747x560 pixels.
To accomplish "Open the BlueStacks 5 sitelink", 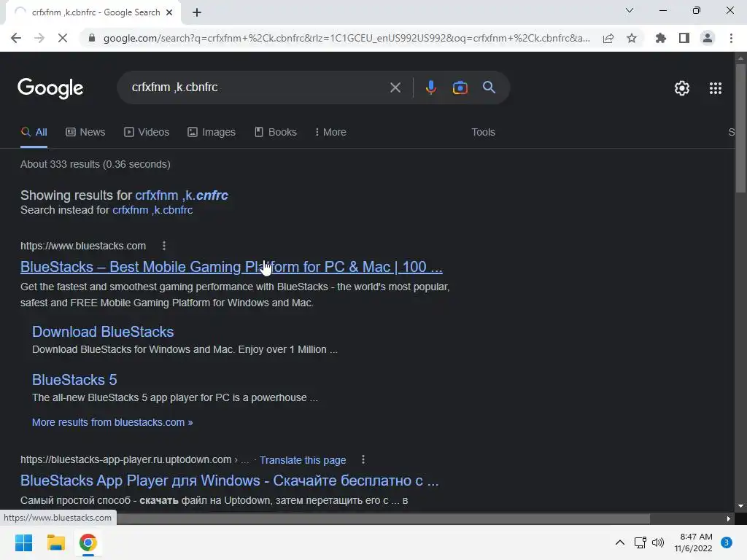I will (x=74, y=379).
